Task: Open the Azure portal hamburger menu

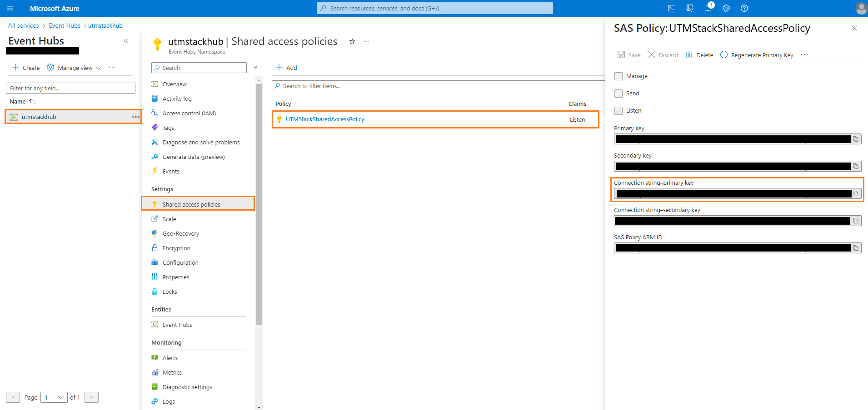Action: click(10, 8)
